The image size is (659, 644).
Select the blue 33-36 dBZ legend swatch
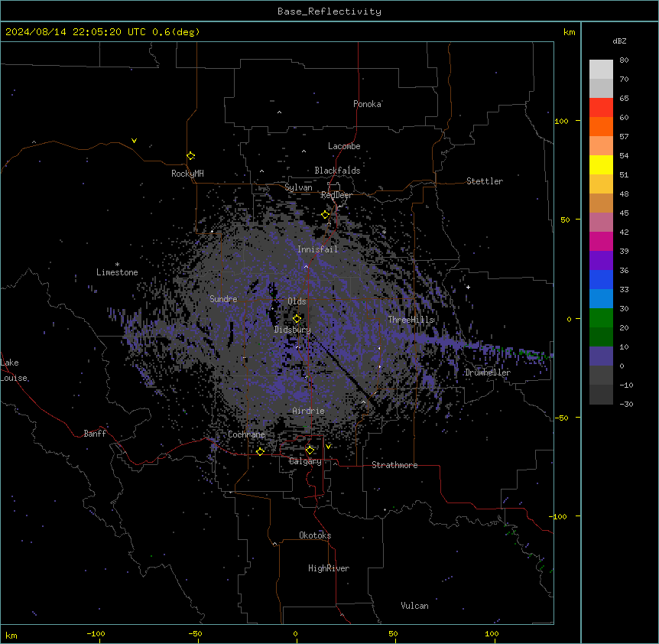(x=601, y=279)
